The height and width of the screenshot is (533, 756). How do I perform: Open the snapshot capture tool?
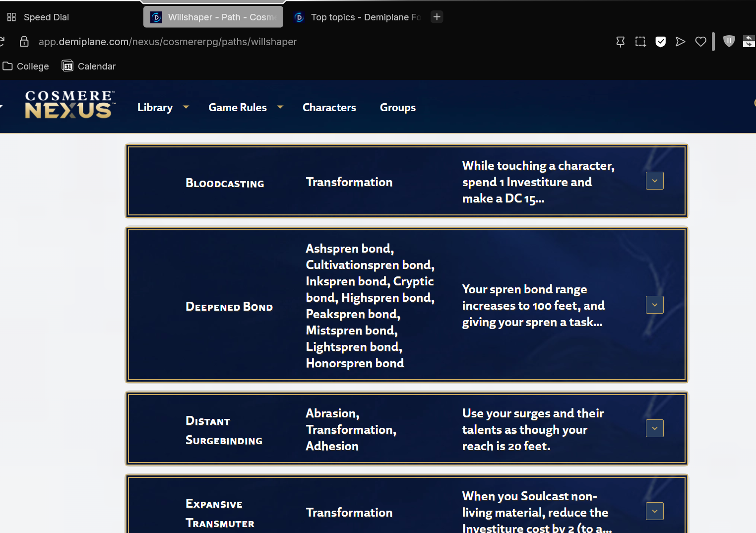coord(640,42)
